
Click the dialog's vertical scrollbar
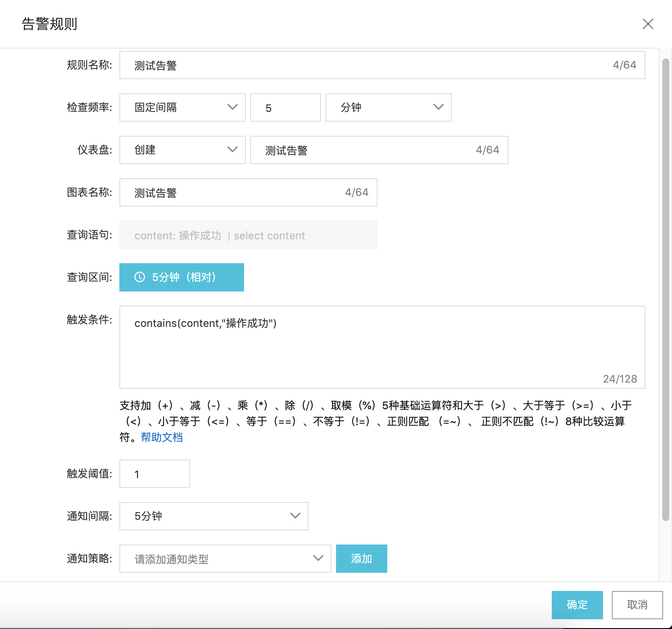[665, 288]
